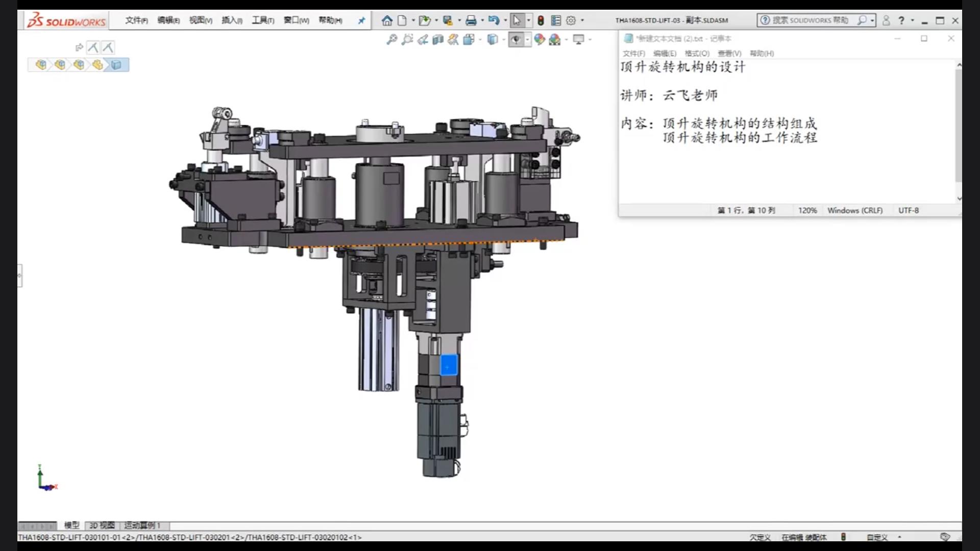Viewport: 980px width, 551px height.
Task: Expand the unit system arrow beside 自定义
Action: [x=899, y=537]
